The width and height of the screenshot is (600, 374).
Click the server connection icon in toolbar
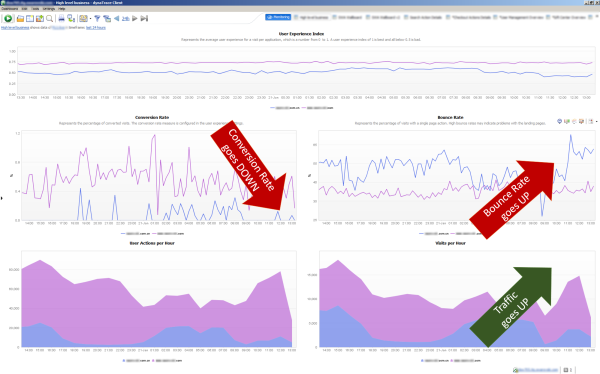(71, 18)
